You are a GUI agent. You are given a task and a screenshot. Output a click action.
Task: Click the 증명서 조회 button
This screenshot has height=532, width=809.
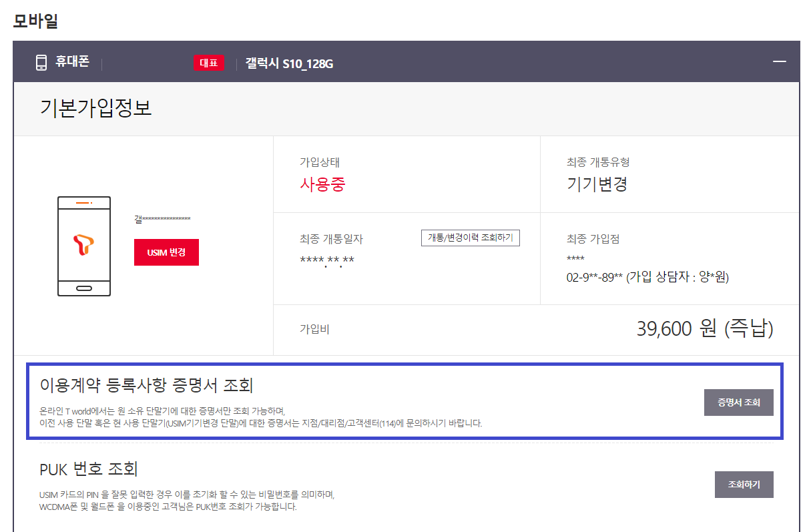pos(739,403)
